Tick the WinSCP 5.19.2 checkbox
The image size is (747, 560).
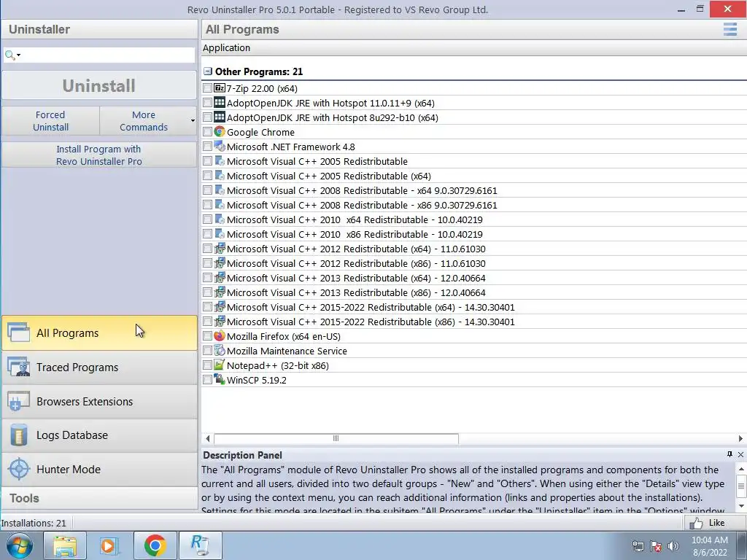click(207, 380)
